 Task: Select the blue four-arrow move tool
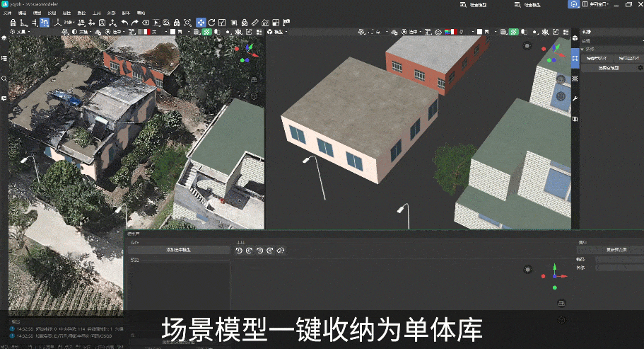200,23
